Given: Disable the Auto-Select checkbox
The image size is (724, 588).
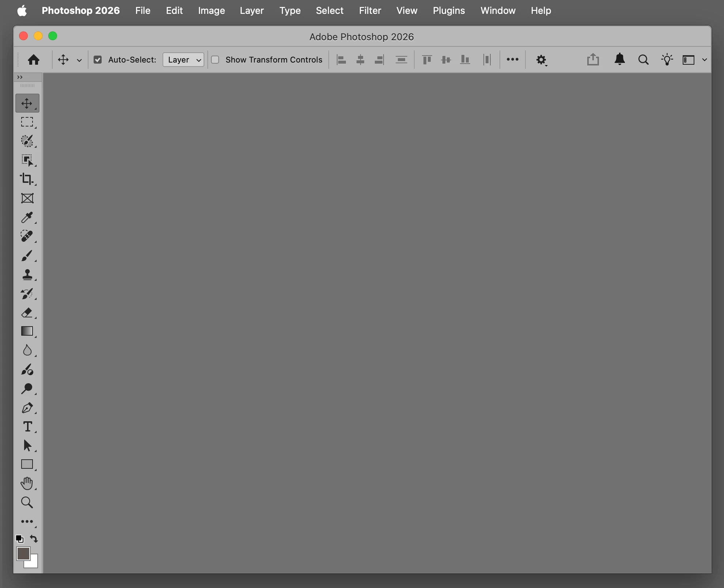Looking at the screenshot, I should coord(98,60).
